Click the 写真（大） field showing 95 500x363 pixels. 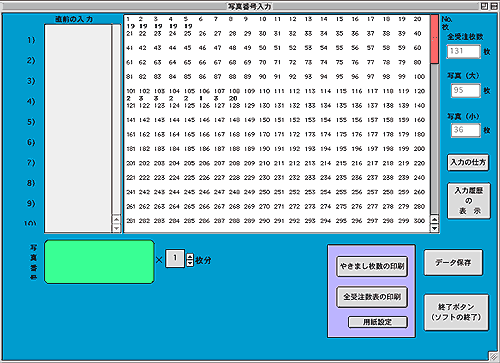(466, 90)
